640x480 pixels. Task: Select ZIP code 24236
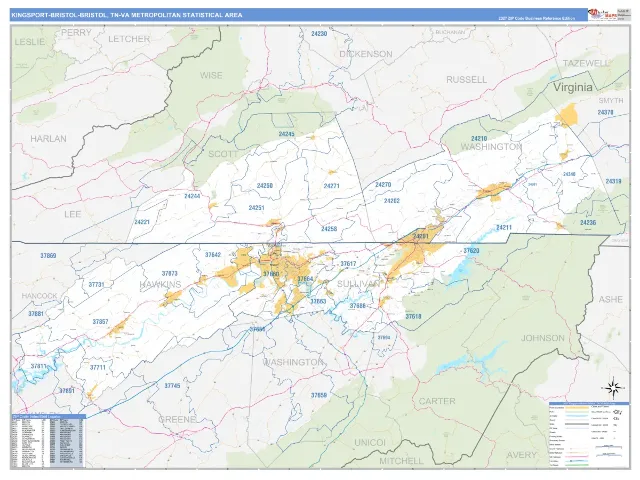tap(588, 223)
